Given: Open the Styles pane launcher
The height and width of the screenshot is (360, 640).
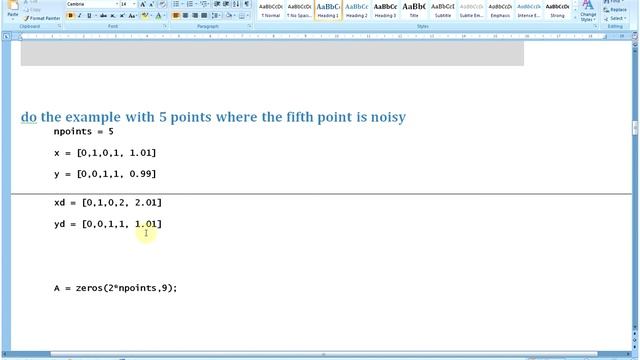Looking at the screenshot, I should click(596, 26).
